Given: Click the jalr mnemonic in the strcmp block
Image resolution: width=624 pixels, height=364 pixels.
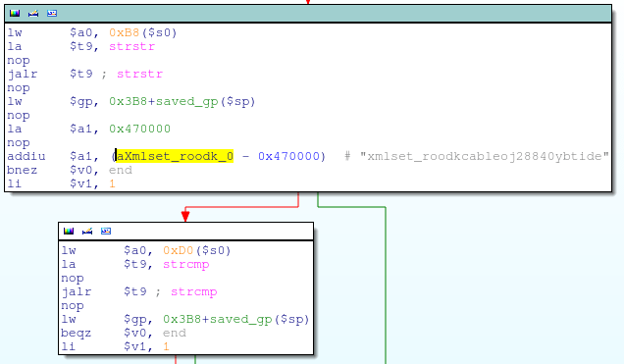Looking at the screenshot, I should (77, 292).
